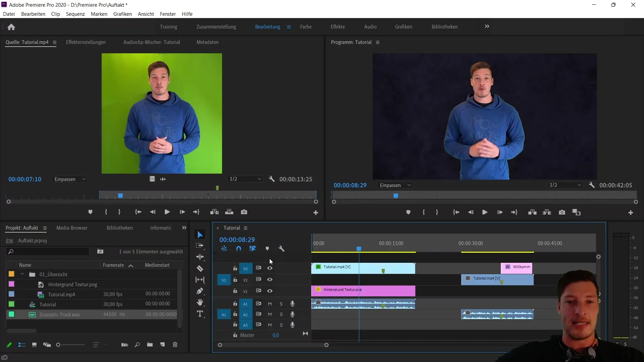The height and width of the screenshot is (362, 644).
Task: Add marker in timeline header
Action: click(267, 249)
